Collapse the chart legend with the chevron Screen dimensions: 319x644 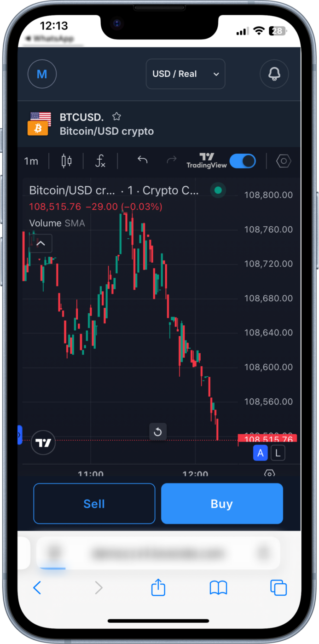41,243
